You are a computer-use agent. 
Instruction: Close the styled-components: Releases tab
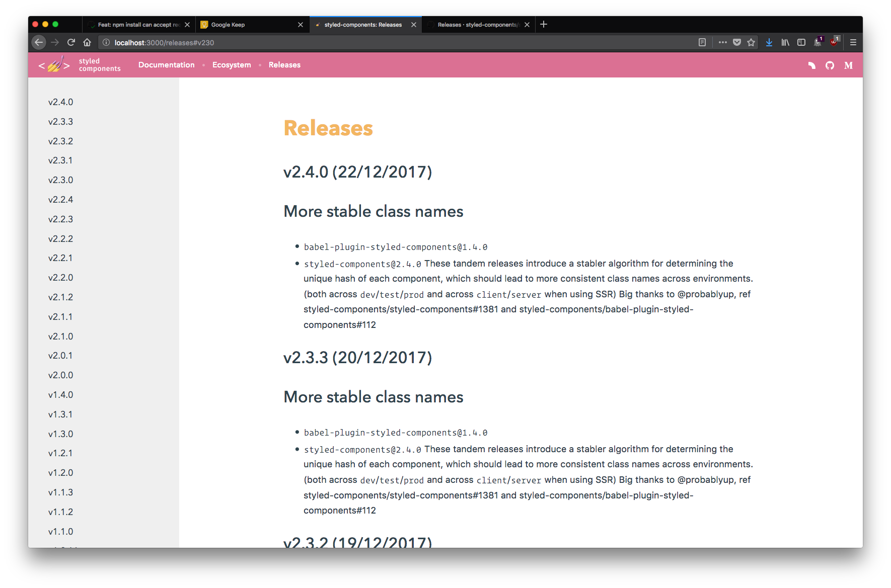[414, 25]
